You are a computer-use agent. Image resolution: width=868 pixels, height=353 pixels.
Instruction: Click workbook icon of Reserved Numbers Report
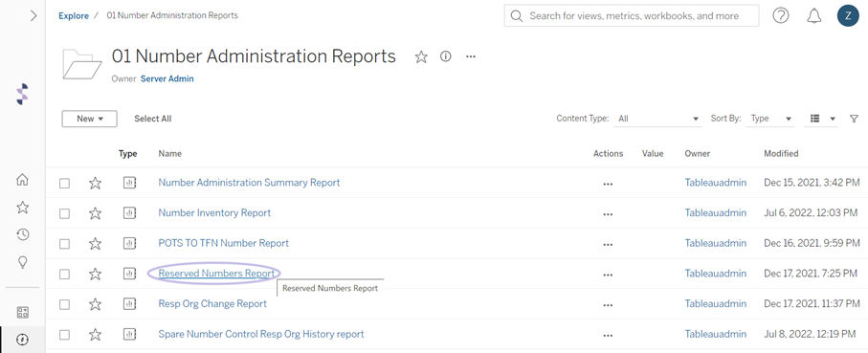click(129, 274)
